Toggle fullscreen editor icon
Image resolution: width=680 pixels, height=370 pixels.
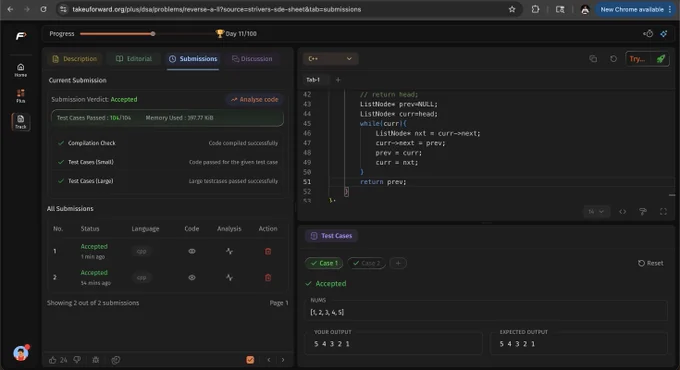[x=663, y=212]
